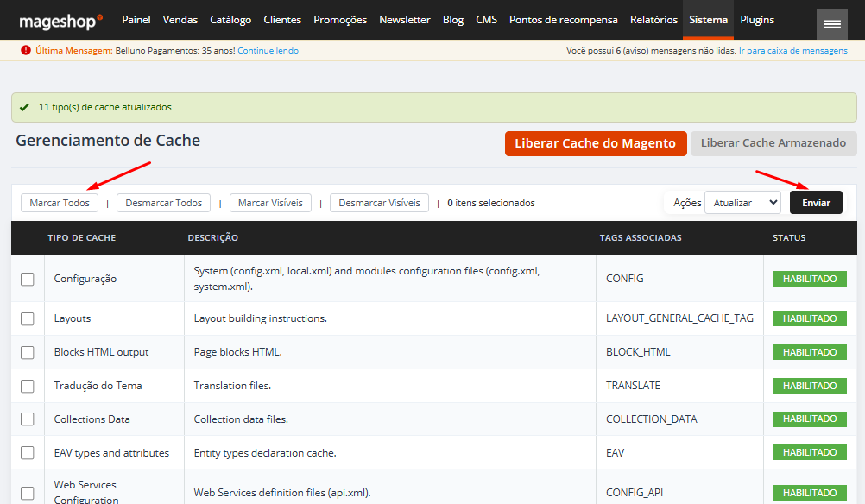
Task: Open the Blog menu
Action: point(453,19)
